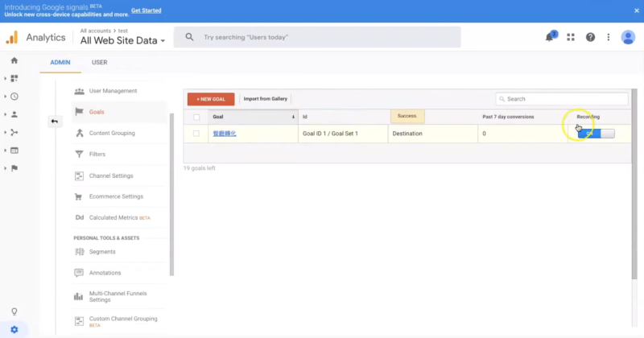The width and height of the screenshot is (644, 338).
Task: Click the Home icon in left sidebar
Action: pos(14,60)
